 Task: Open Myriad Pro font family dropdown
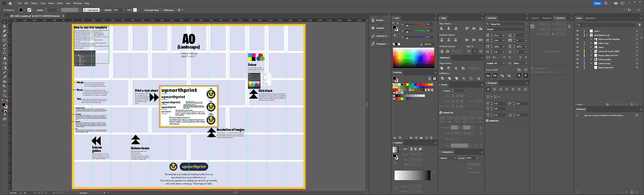click(x=526, y=24)
